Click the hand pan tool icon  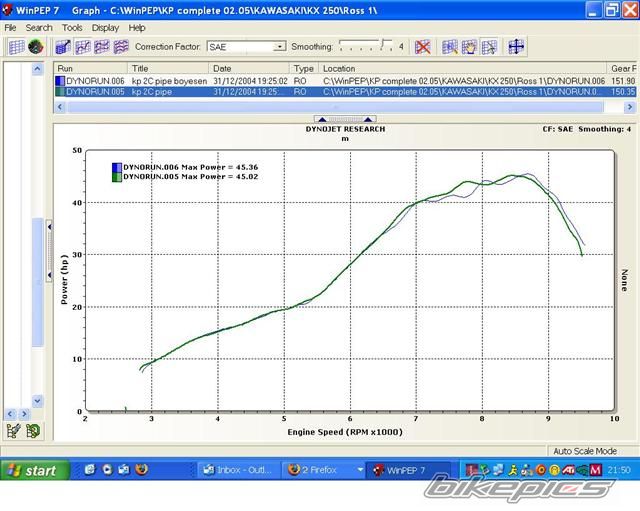(x=470, y=46)
